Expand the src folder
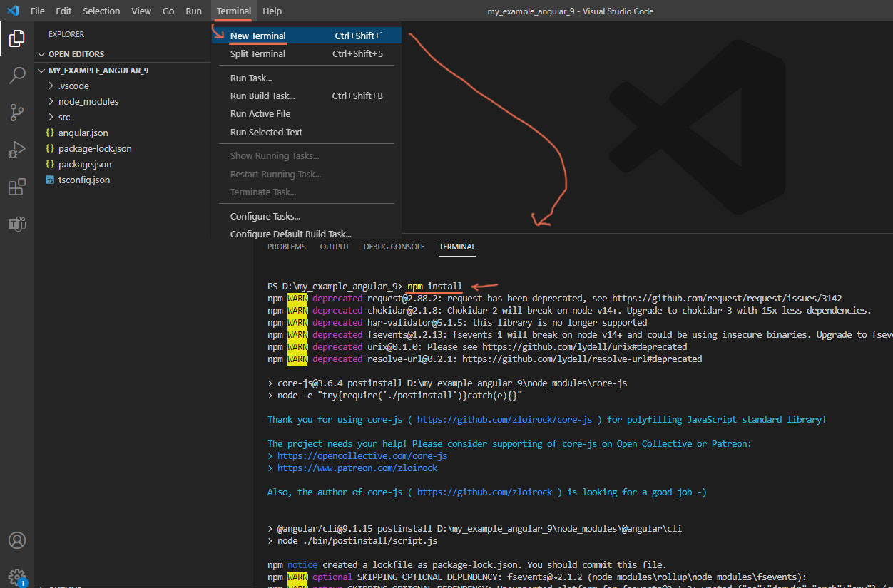Viewport: 893px width, 588px height. pos(64,117)
